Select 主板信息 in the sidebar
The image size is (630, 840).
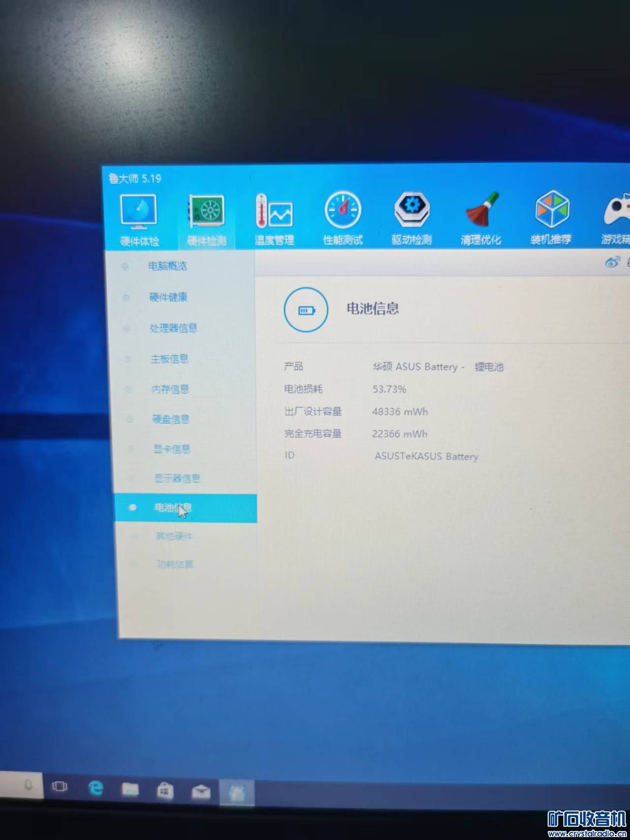(169, 359)
